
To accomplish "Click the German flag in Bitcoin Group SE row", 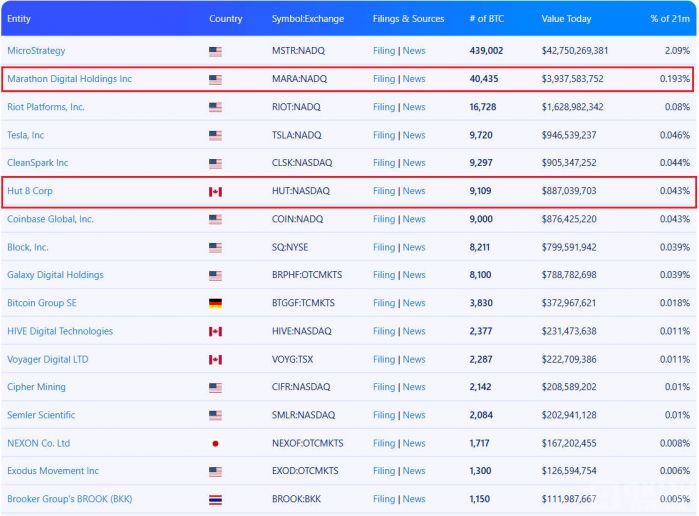I will click(215, 303).
